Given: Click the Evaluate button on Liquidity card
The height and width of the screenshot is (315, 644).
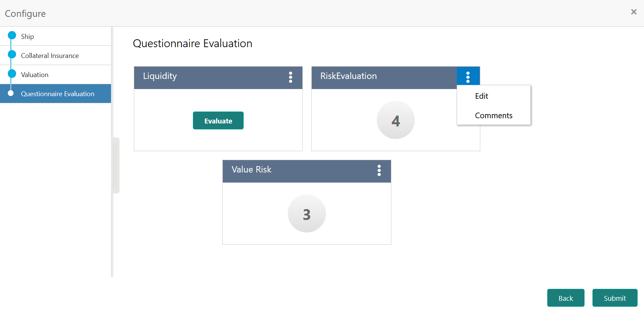Looking at the screenshot, I should click(x=218, y=120).
